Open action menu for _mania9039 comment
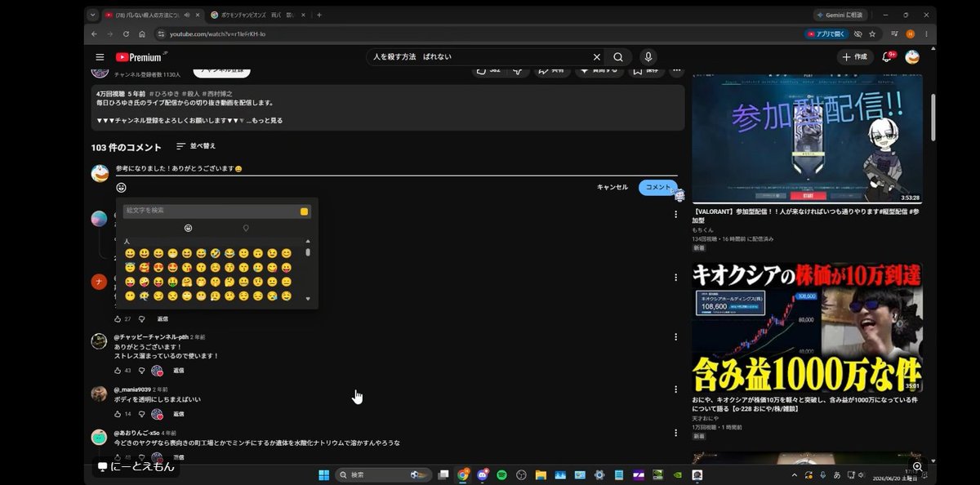The width and height of the screenshot is (980, 485). point(675,390)
